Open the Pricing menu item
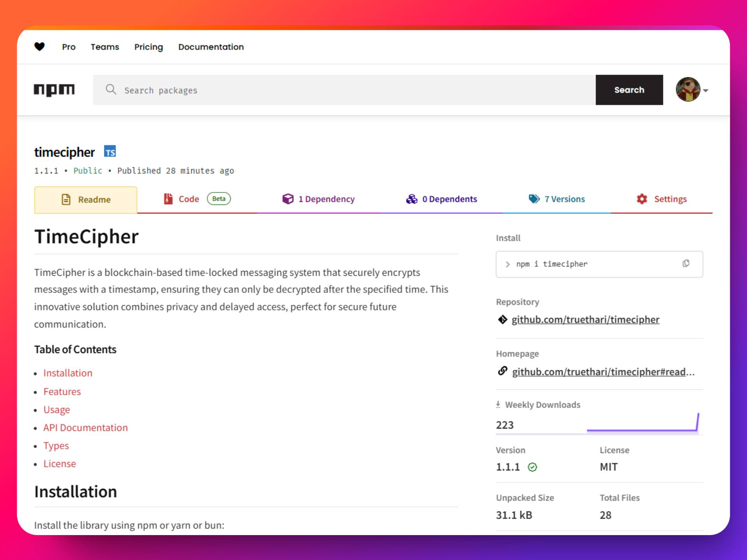 pyautogui.click(x=149, y=47)
